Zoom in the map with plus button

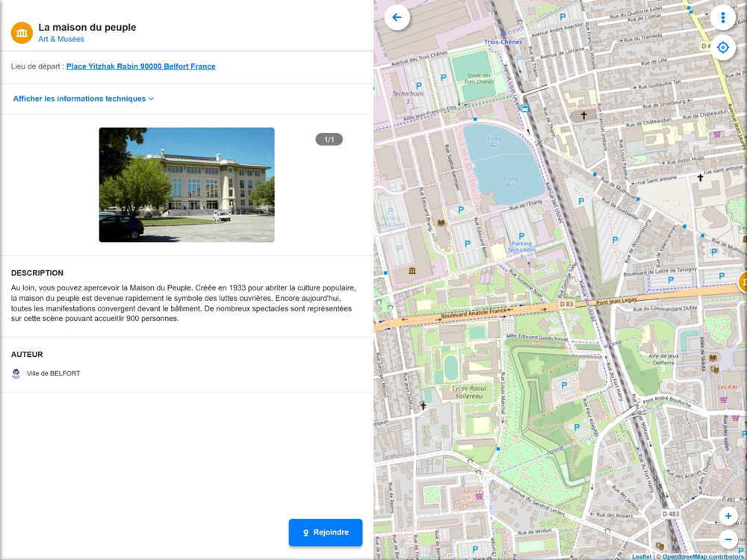tap(728, 516)
